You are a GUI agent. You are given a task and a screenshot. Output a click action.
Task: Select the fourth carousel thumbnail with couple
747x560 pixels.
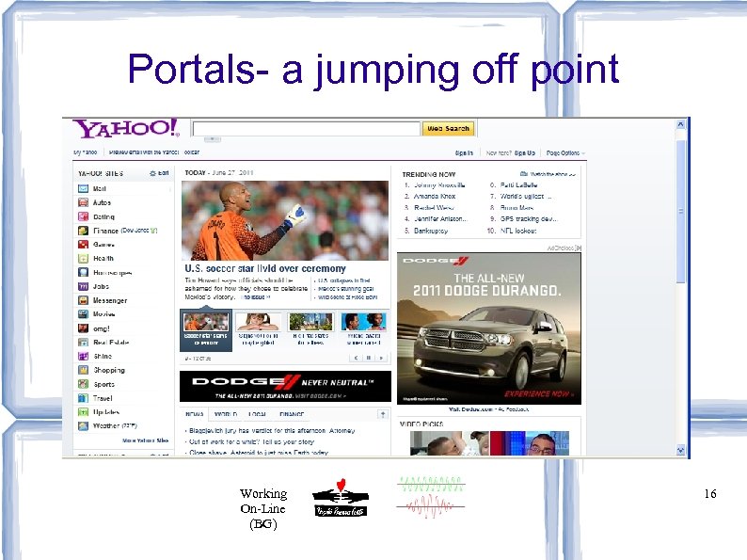[363, 322]
